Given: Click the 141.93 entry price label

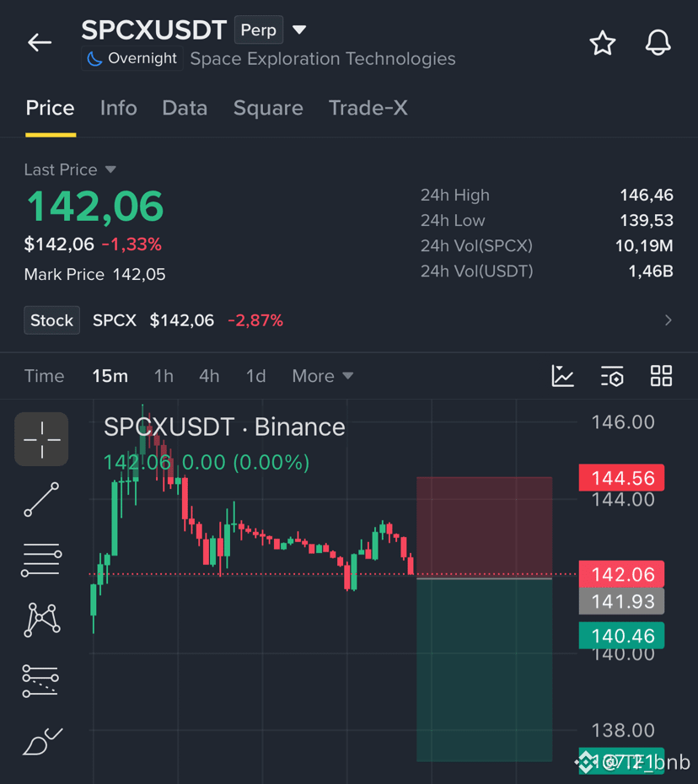Looking at the screenshot, I should [x=621, y=602].
